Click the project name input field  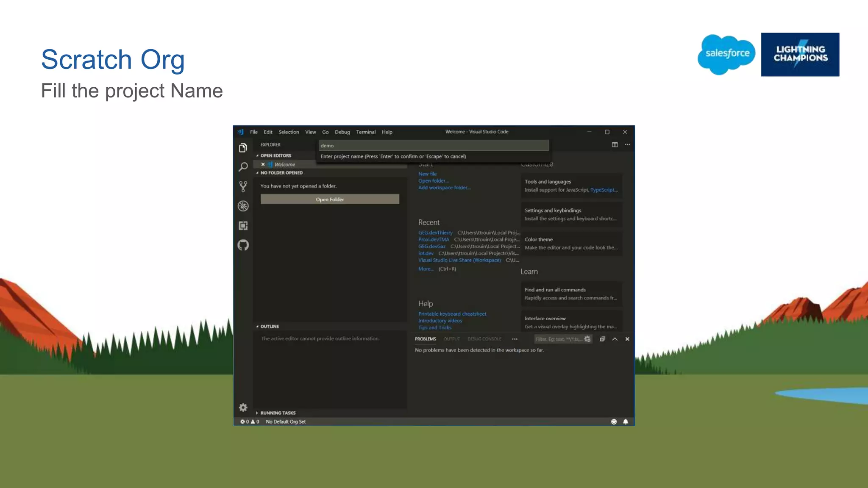[x=434, y=145]
